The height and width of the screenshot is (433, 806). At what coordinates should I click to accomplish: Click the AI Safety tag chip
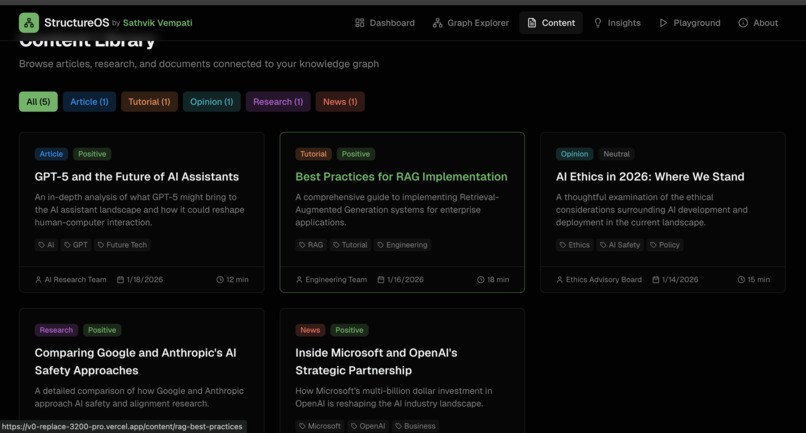click(620, 245)
